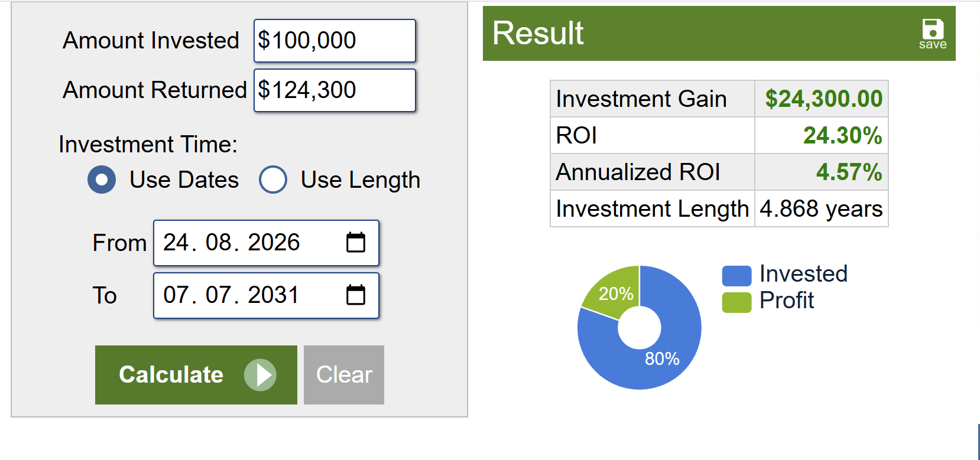Click the gray Clear button

tap(344, 375)
